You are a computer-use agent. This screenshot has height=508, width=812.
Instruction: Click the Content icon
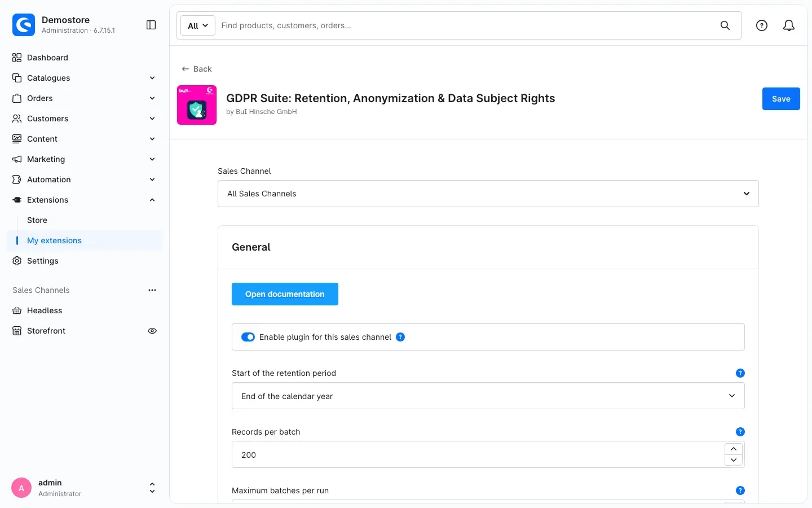click(x=17, y=139)
